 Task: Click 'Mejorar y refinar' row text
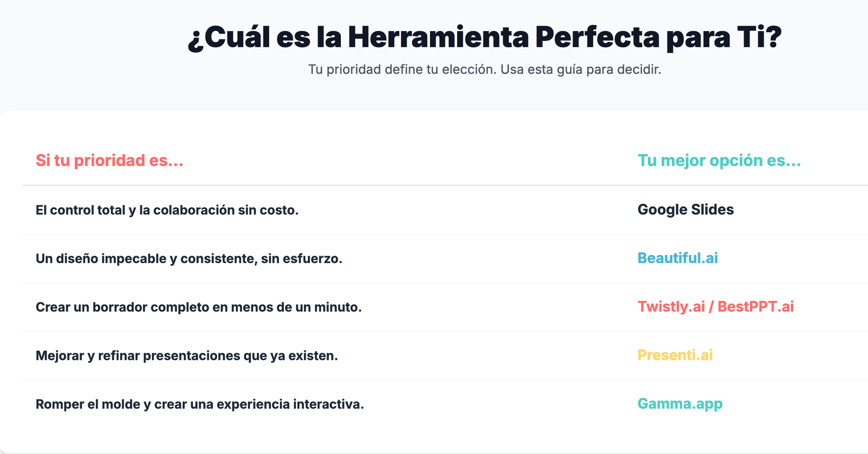coord(88,356)
